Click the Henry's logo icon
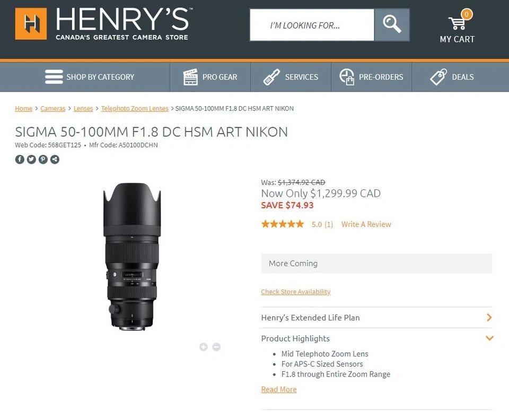Image resolution: width=509 pixels, height=420 pixels. 31,24
